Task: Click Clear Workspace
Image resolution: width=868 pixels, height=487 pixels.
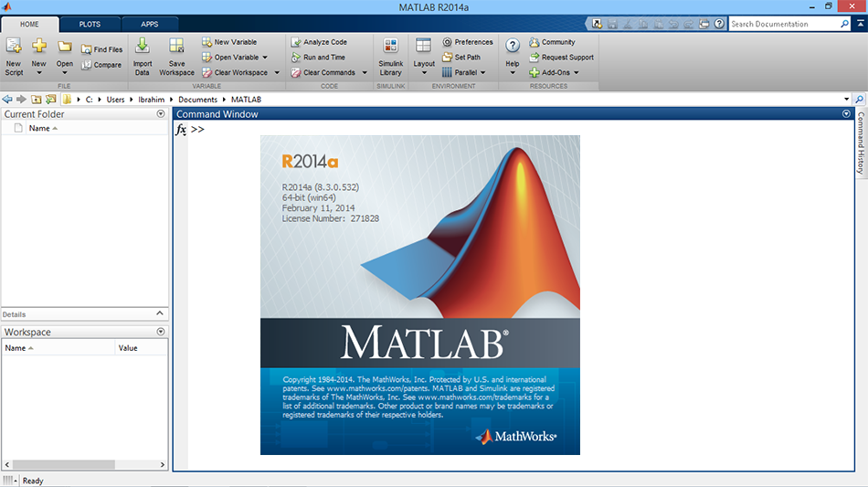Action: point(235,72)
